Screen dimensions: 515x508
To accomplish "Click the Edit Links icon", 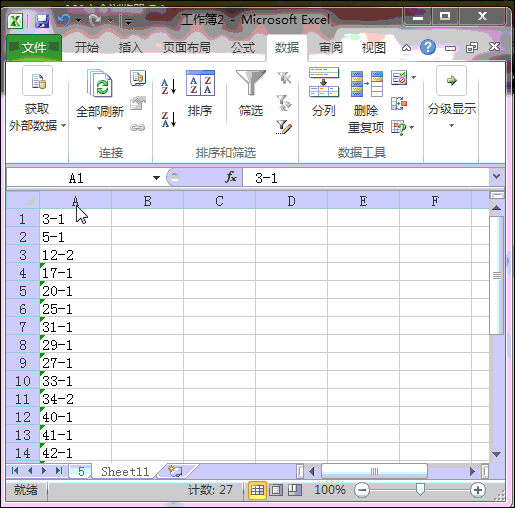I will [138, 127].
